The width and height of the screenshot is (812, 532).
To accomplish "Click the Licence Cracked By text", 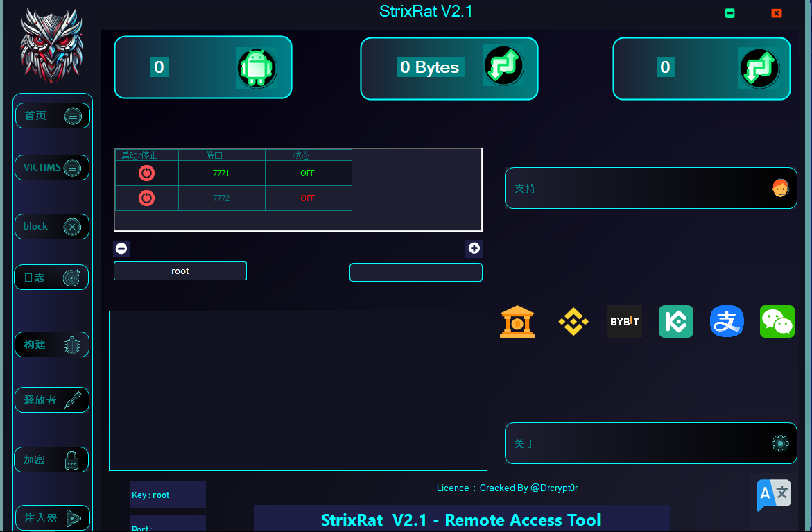I will pyautogui.click(x=507, y=488).
